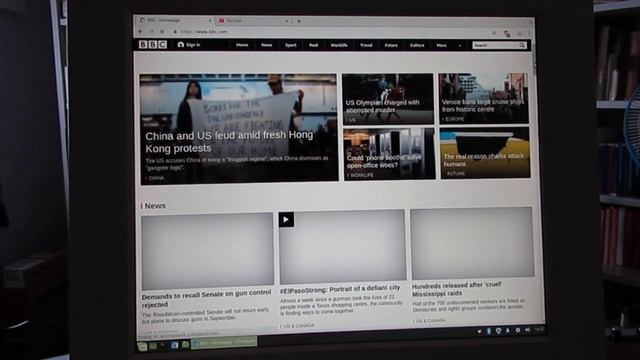Open the Senate gun control article thumbnail
The height and width of the screenshot is (360, 640).
click(x=207, y=250)
